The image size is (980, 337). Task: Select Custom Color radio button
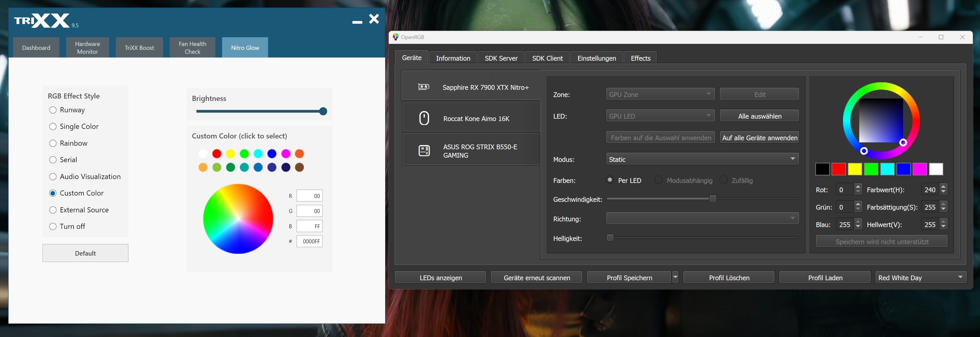click(x=53, y=193)
